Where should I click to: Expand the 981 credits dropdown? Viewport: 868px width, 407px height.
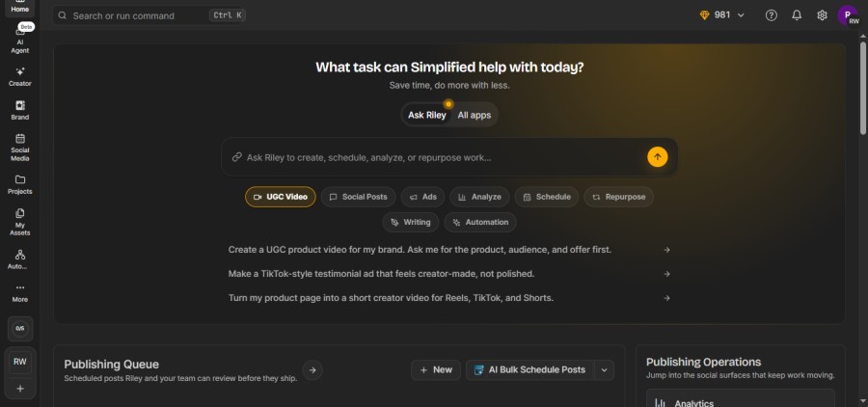point(741,15)
